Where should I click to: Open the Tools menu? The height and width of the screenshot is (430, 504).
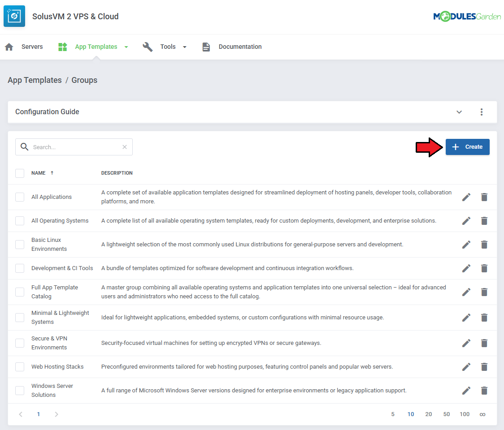point(168,47)
